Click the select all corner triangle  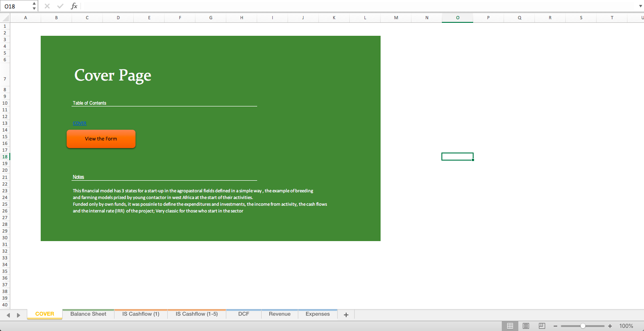coord(5,18)
